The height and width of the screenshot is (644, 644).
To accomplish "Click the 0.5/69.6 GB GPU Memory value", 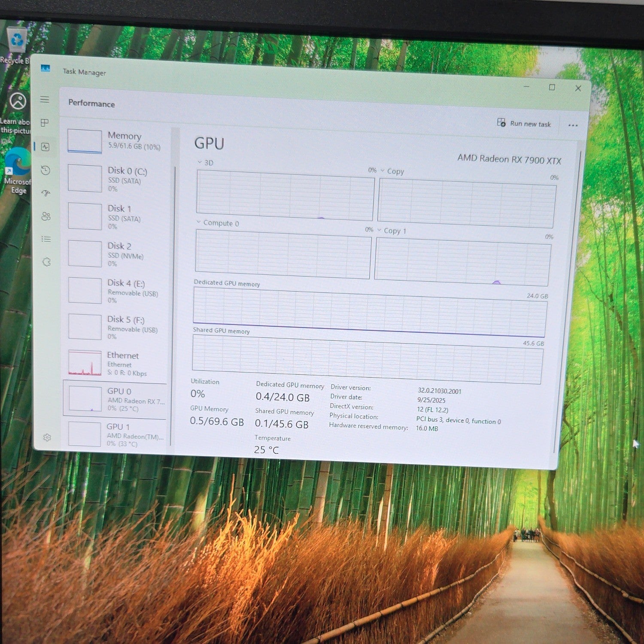I will pos(217,422).
